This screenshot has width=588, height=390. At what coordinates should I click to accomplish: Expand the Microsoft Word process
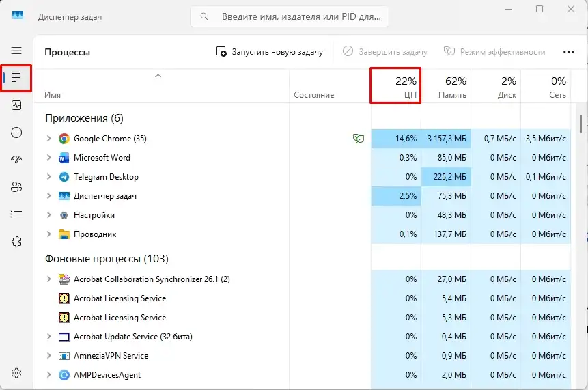[48, 158]
